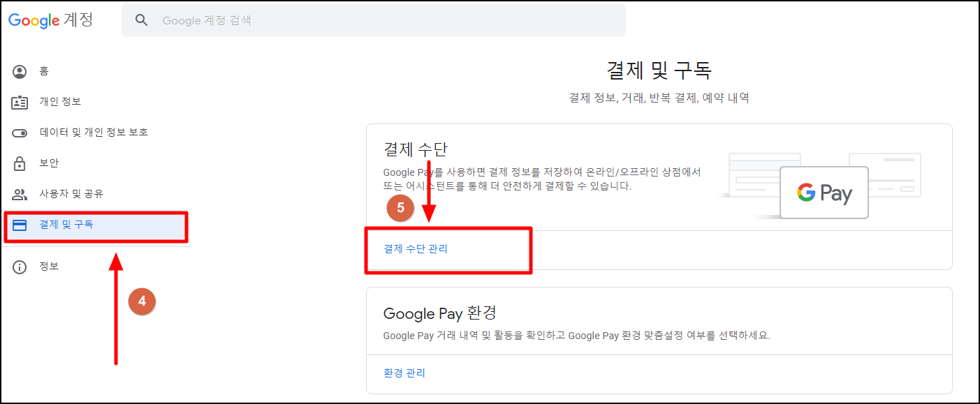Click the 결제 및 구독 credit card icon
The height and width of the screenshot is (404, 980).
[x=20, y=225]
